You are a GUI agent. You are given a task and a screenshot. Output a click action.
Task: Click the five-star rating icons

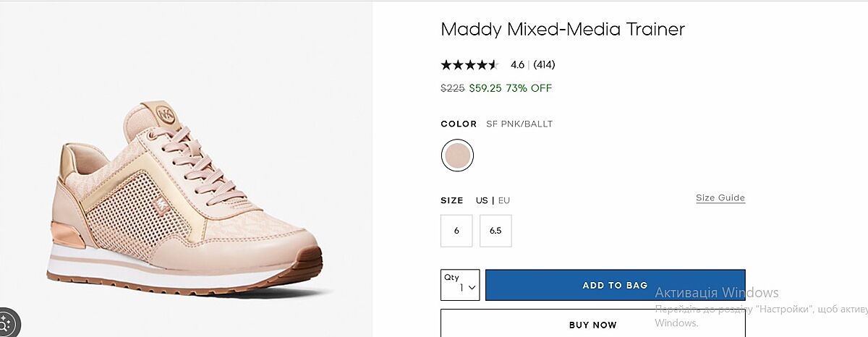[x=469, y=65]
